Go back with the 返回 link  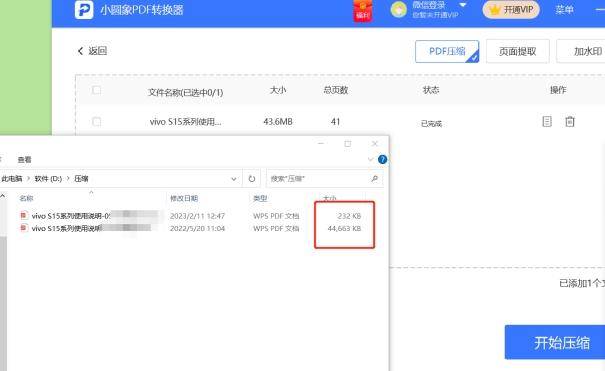[x=92, y=51]
